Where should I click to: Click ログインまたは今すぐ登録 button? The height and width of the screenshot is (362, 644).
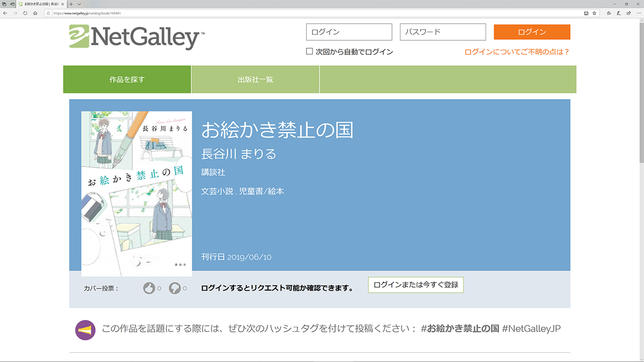point(416,285)
